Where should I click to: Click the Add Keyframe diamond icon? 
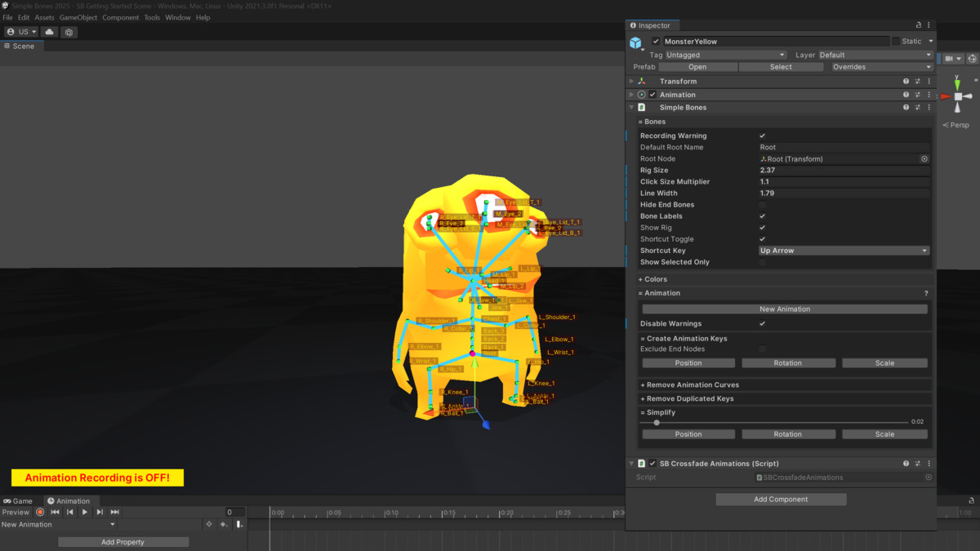(x=210, y=524)
